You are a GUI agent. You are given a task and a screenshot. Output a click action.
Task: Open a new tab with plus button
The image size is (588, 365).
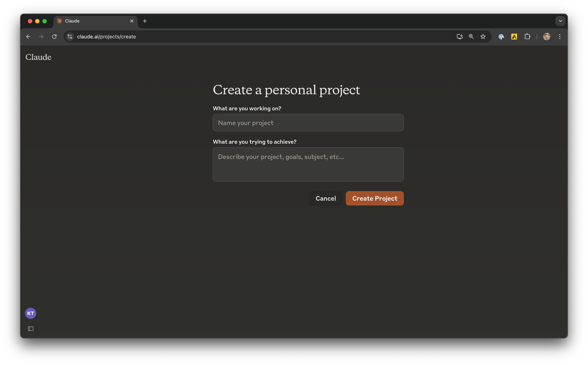[145, 21]
